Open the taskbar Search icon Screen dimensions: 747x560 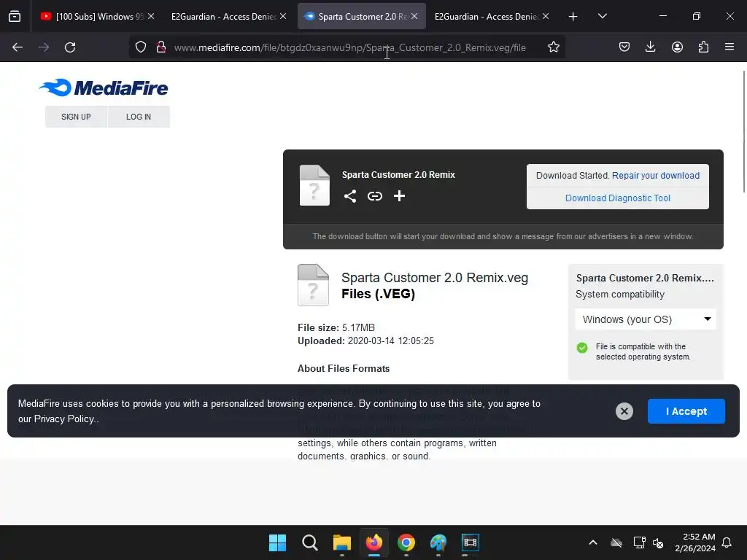point(309,542)
